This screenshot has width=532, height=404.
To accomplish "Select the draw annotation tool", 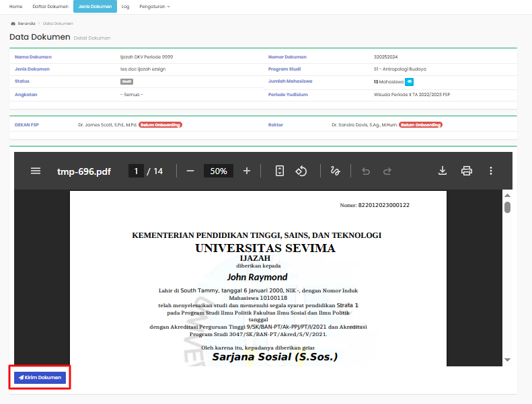I will coord(335,171).
